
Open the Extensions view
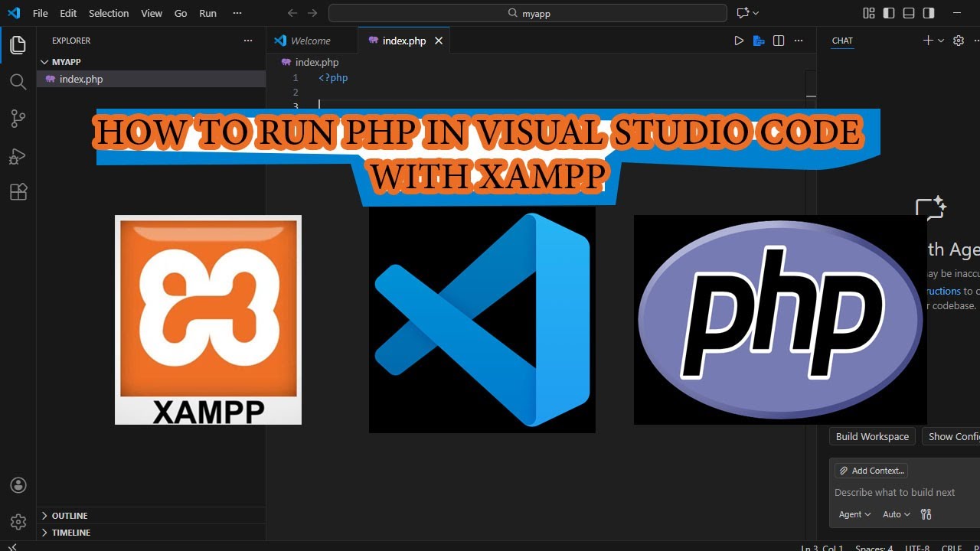coord(18,192)
